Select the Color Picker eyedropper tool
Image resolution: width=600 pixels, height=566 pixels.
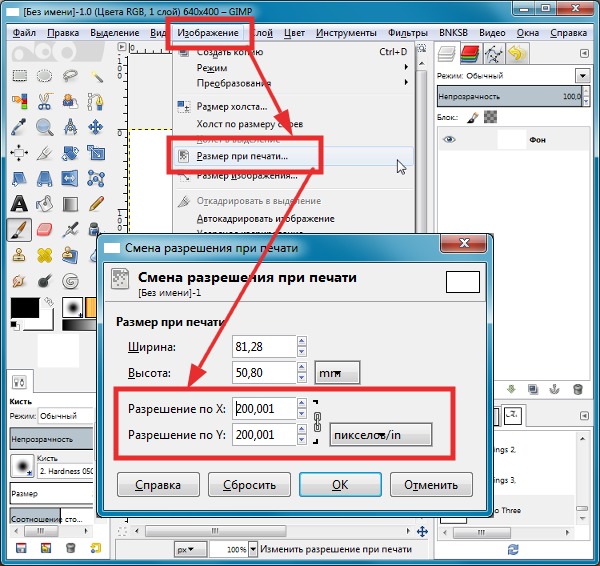pos(19,127)
